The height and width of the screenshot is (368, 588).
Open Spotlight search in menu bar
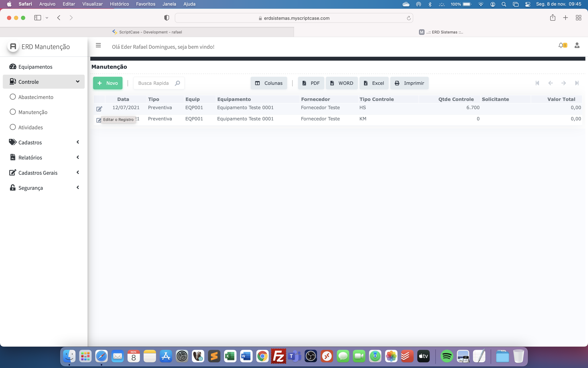pyautogui.click(x=504, y=4)
